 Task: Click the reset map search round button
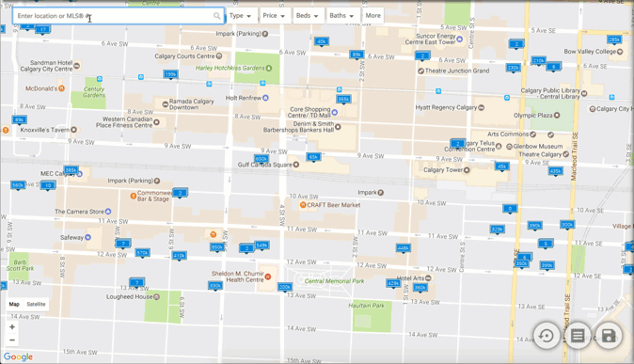[x=547, y=336]
